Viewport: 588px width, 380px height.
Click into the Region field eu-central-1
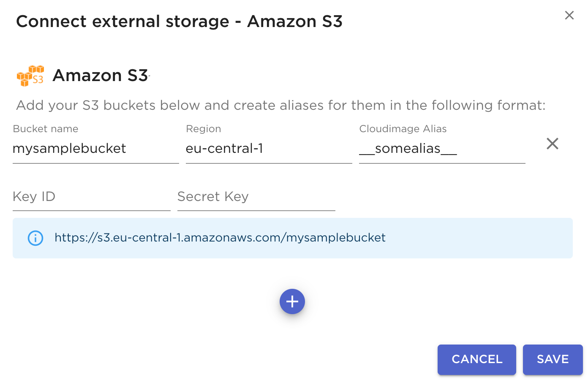(269, 149)
